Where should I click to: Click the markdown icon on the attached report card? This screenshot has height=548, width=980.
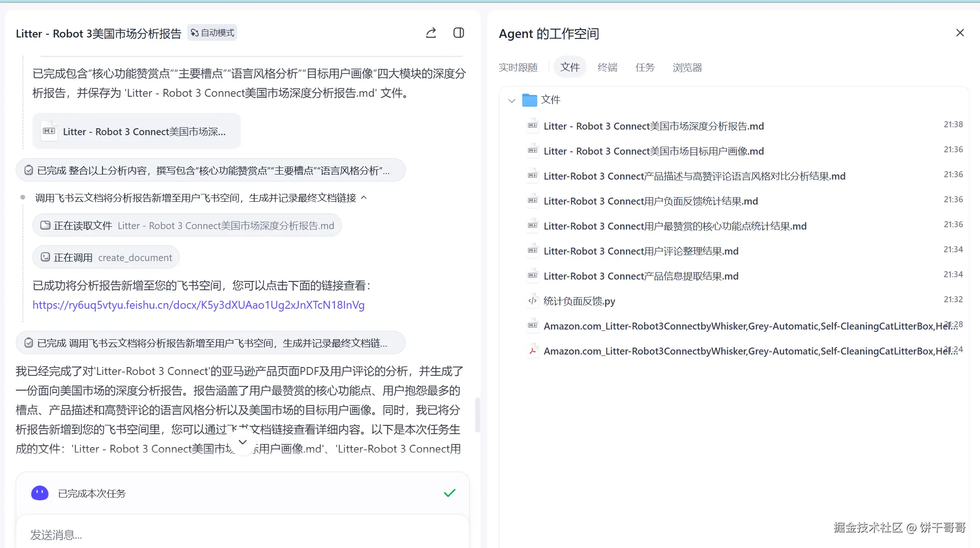pyautogui.click(x=49, y=131)
